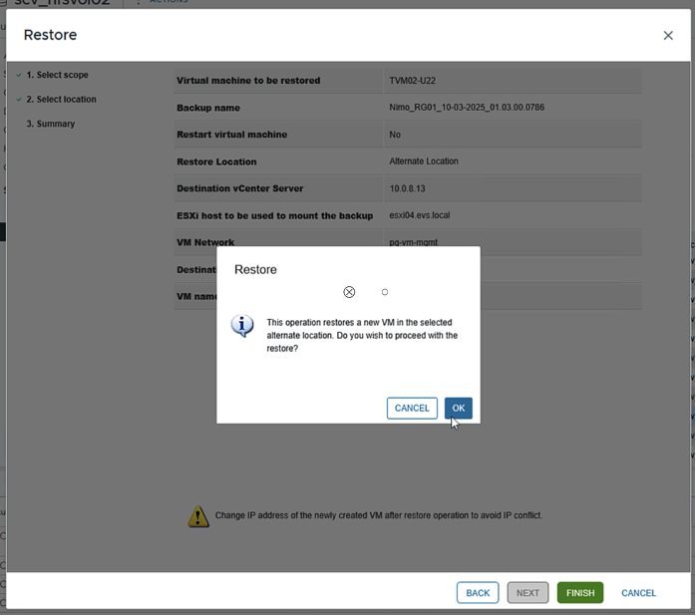Select backup name Nimo_RG01_10-03-2025_01.03.00.0786
The height and width of the screenshot is (616, 696).
coord(467,108)
